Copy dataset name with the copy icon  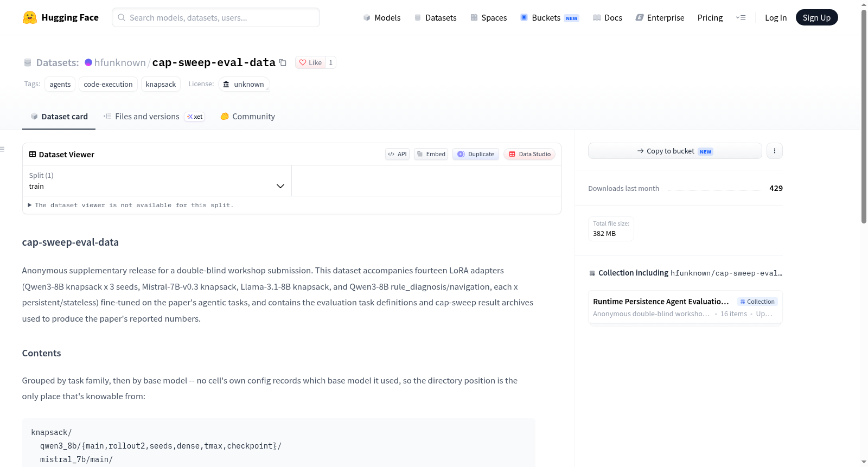tap(283, 62)
